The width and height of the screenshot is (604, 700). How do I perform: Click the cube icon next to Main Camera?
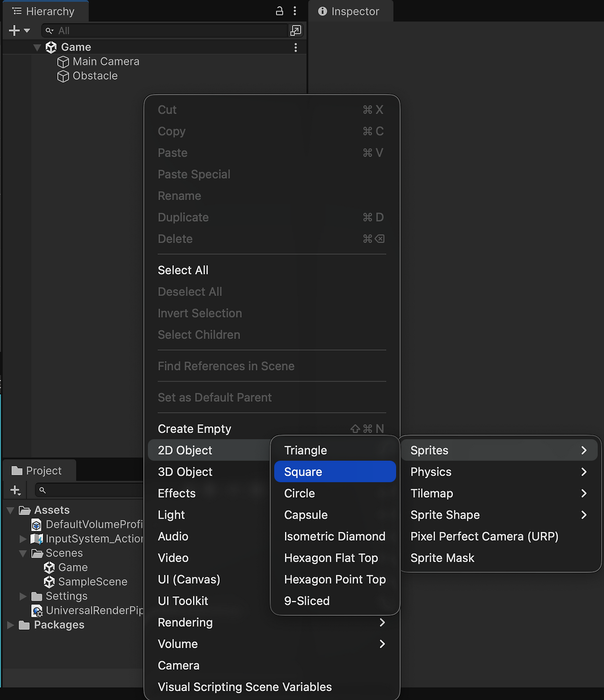point(63,61)
